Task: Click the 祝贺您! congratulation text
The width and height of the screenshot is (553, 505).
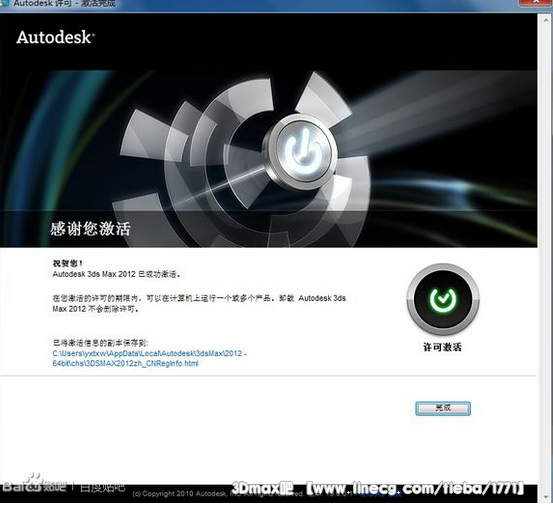Action: tap(68, 263)
